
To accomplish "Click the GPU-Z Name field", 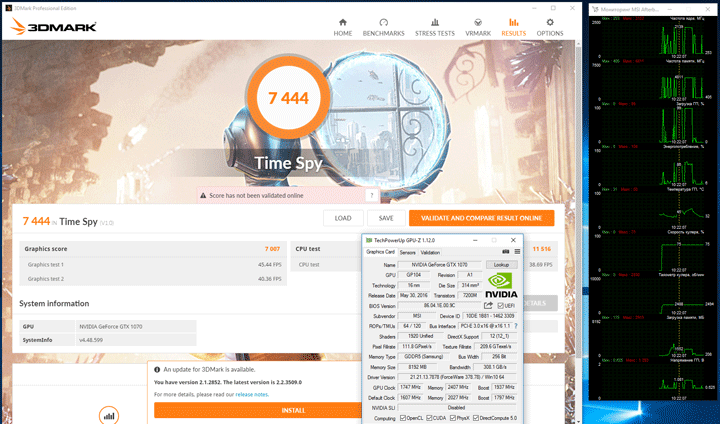I will point(439,265).
